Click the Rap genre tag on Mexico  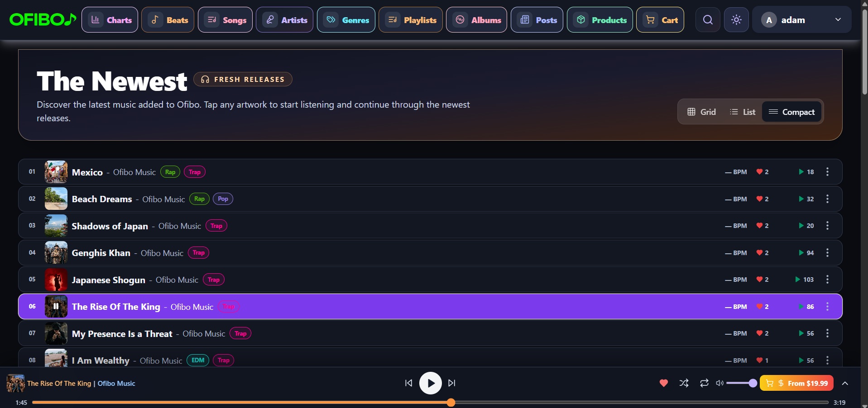coord(170,172)
